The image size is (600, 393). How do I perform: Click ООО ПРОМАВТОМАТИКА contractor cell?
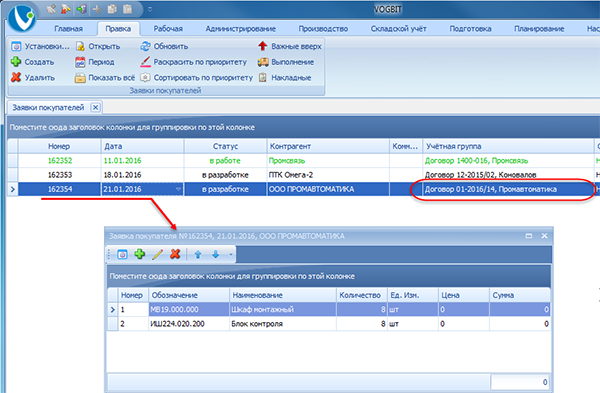pyautogui.click(x=328, y=189)
